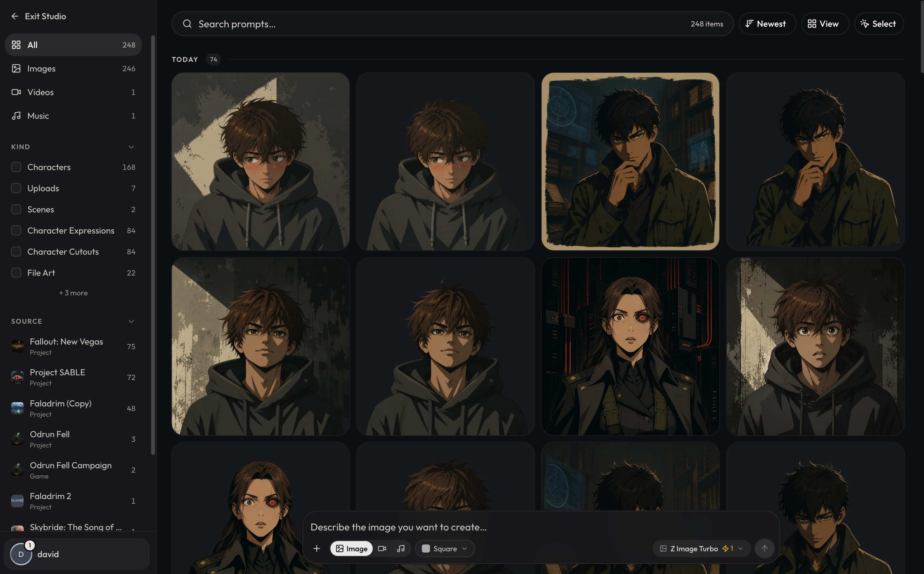Open the Newest sort dropdown
The width and height of the screenshot is (924, 574).
click(x=767, y=24)
